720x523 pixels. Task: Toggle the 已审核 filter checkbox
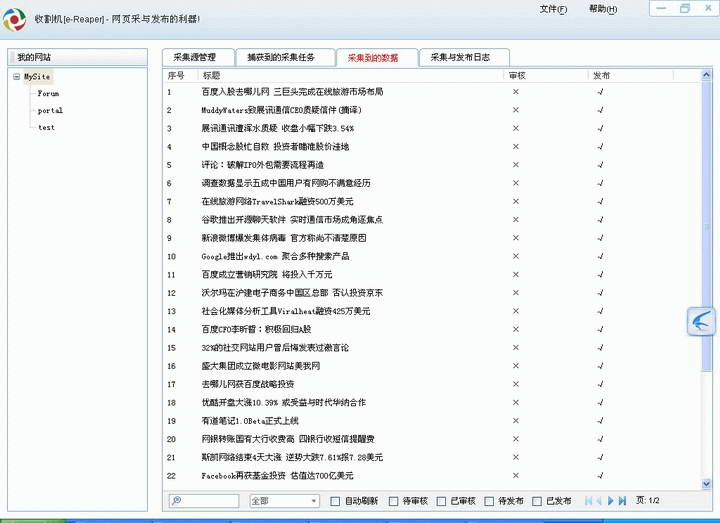pyautogui.click(x=441, y=501)
